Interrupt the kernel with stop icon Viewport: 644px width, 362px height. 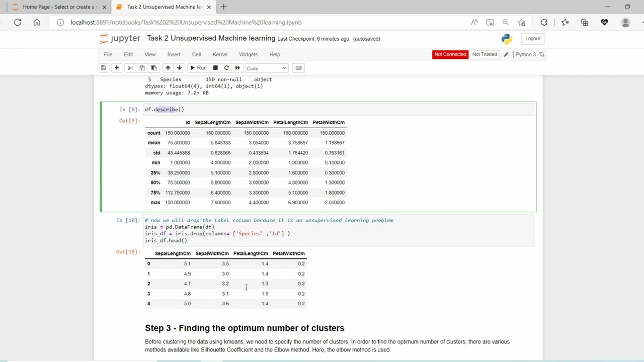pos(215,68)
